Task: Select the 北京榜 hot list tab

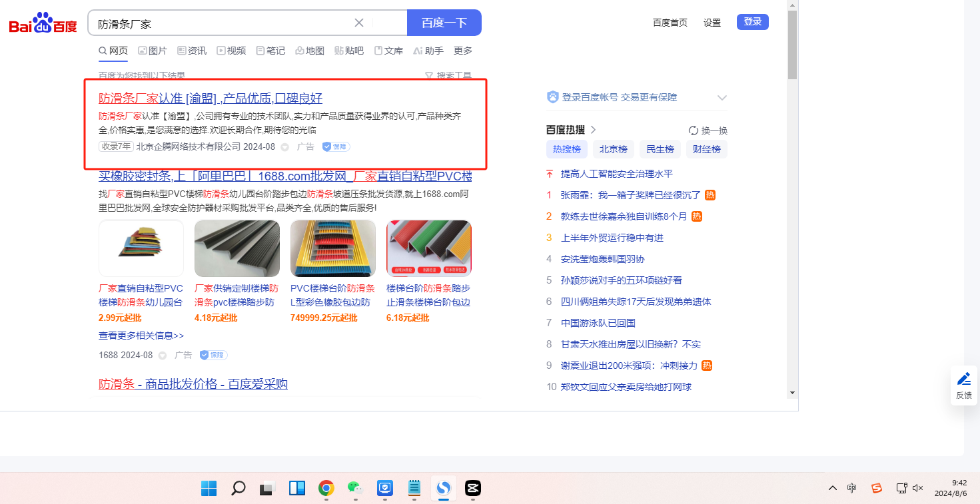Action: click(614, 149)
